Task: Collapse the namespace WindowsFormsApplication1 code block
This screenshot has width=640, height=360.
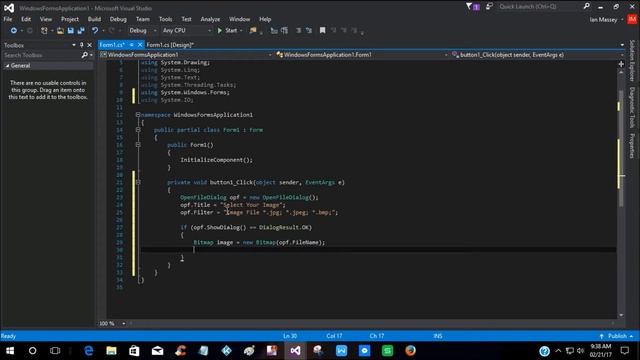Action: click(138, 115)
